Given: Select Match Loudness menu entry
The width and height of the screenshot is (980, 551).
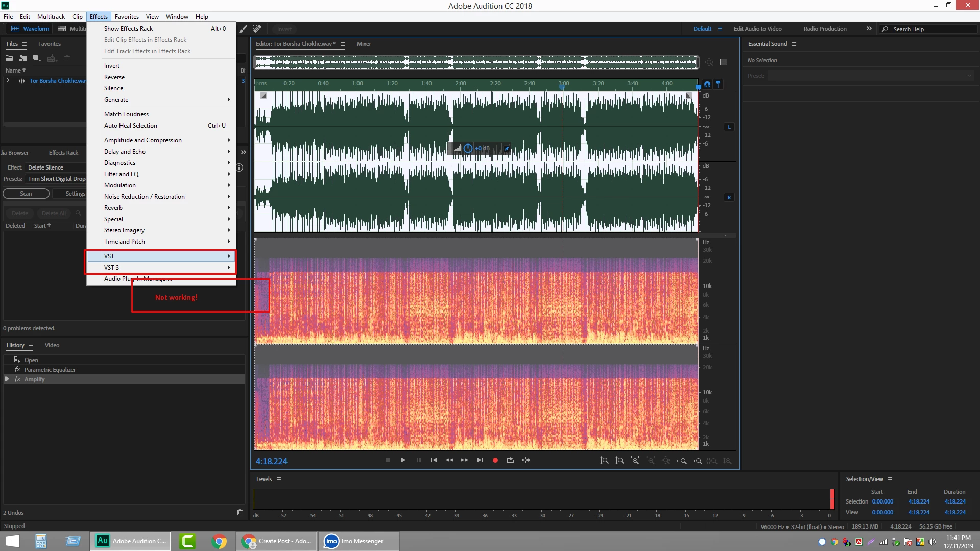Looking at the screenshot, I should click(x=161, y=114).
